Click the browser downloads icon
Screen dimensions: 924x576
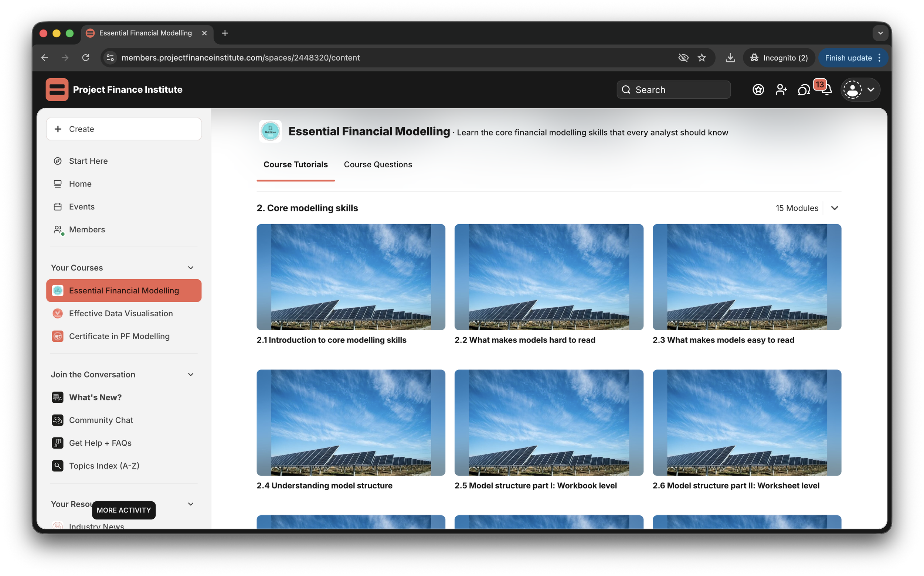[730, 58]
